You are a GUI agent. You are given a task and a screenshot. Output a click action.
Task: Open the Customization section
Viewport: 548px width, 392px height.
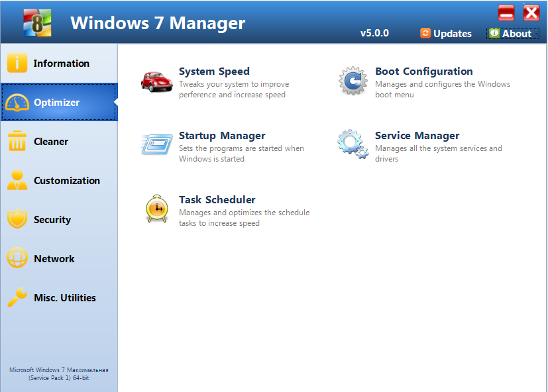click(59, 180)
